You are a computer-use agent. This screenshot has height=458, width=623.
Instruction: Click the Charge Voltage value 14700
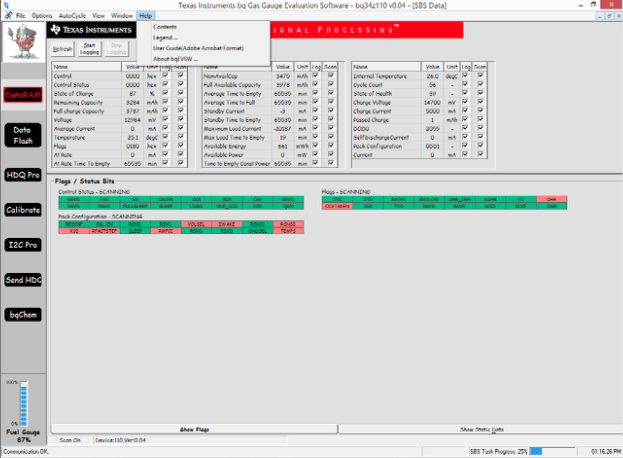[432, 102]
